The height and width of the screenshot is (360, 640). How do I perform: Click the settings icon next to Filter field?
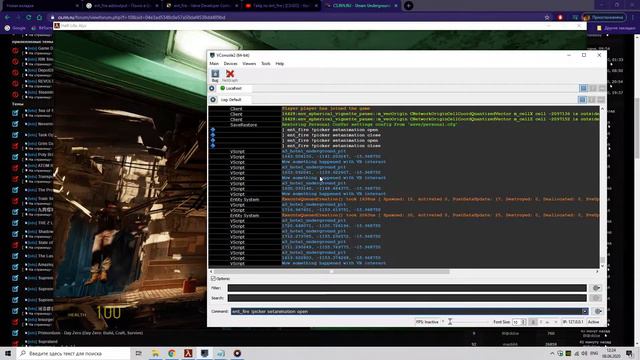pos(596,288)
